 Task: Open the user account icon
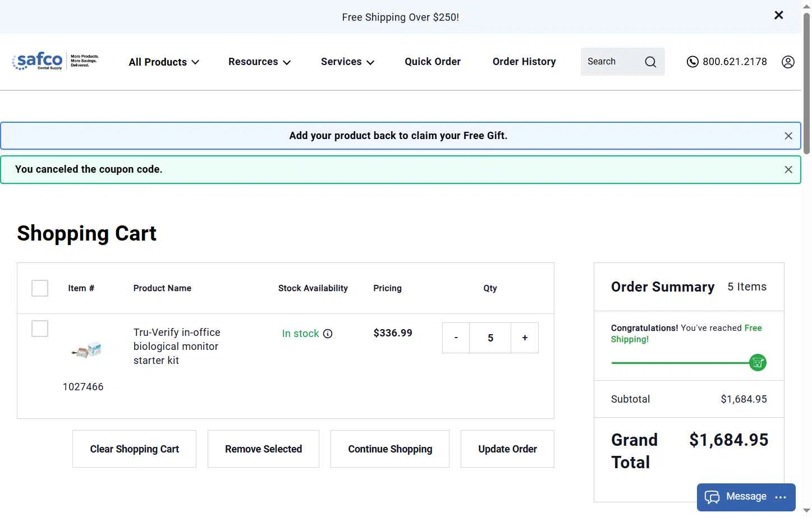[x=788, y=62]
